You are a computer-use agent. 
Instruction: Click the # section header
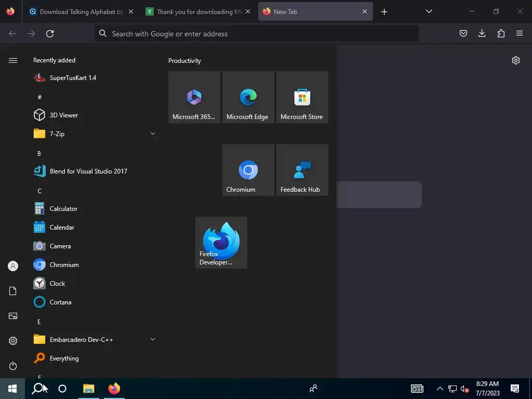[x=39, y=97]
